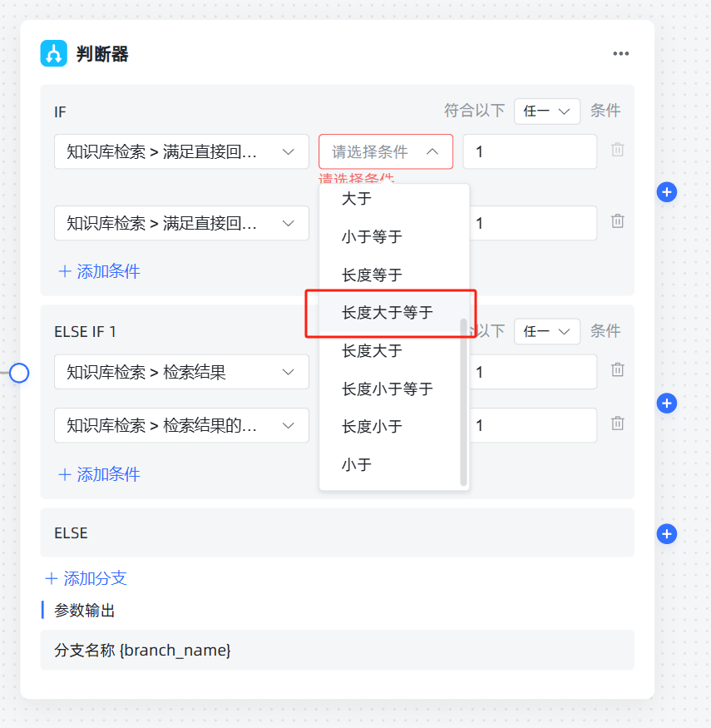Screen dimensions: 711x728
Task: Click the blue plus connector for ELSE IF 1
Action: [x=666, y=404]
